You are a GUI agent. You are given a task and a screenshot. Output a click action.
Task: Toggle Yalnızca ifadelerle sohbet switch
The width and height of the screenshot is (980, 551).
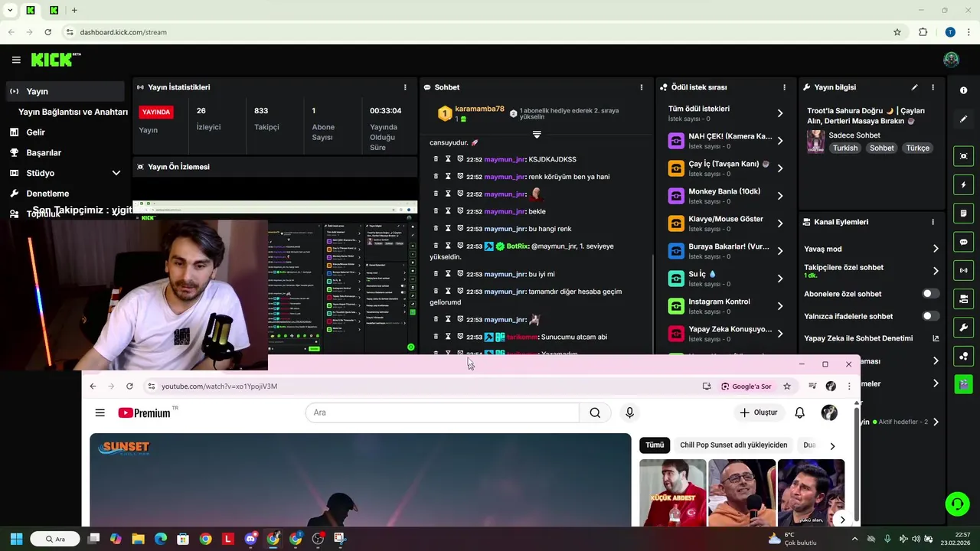coord(930,316)
